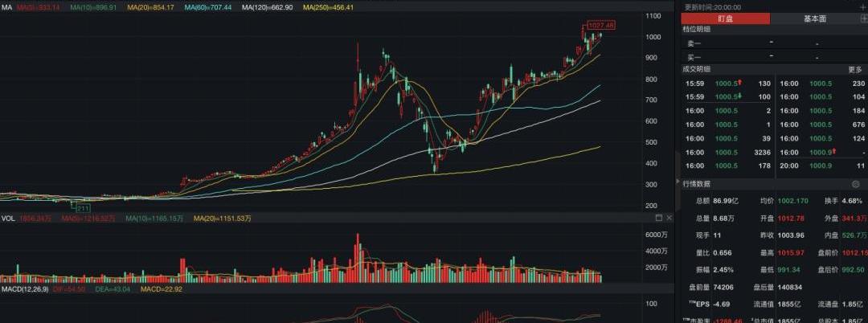Switch to the 基本面 tab
Image resolution: width=868 pixels, height=323 pixels.
(x=815, y=18)
